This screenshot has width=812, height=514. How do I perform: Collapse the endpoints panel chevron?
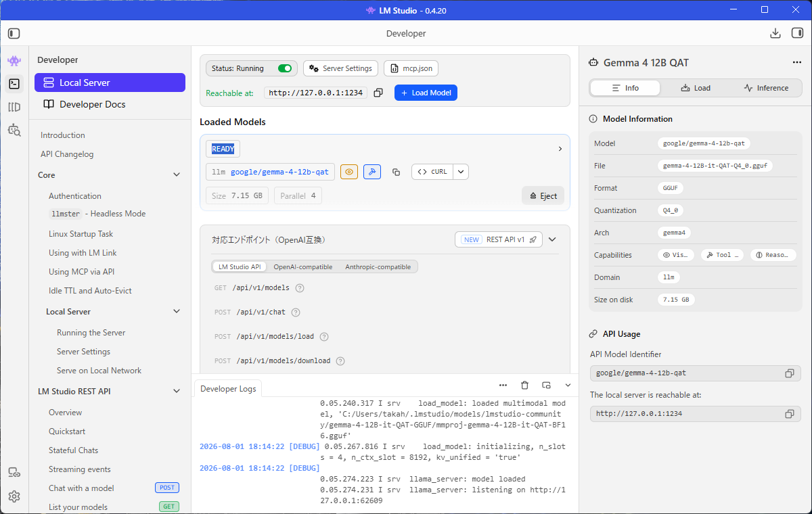tap(552, 239)
